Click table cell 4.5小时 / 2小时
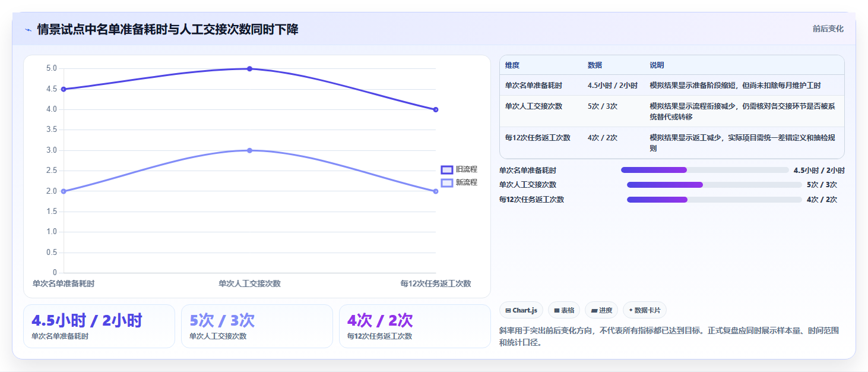Screen dimensions: 868x372 pyautogui.click(x=613, y=86)
